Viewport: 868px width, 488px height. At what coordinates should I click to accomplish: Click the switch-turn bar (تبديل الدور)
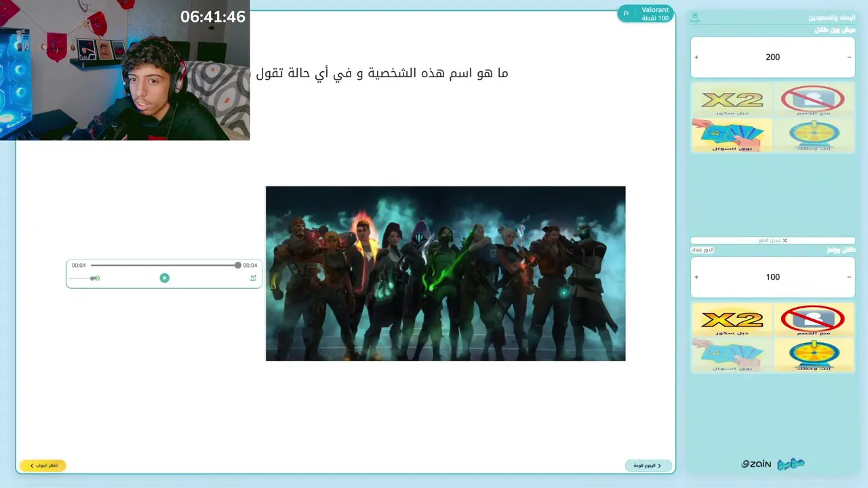[772, 241]
